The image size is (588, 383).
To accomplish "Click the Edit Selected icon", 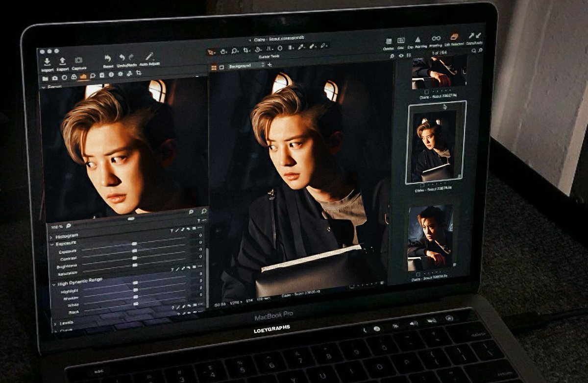I will point(455,36).
